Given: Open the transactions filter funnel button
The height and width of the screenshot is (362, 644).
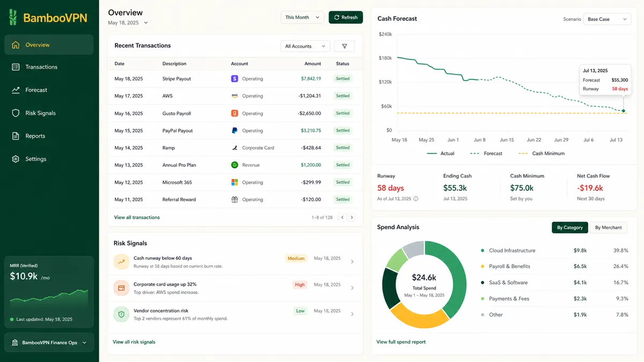Looking at the screenshot, I should pos(344,46).
